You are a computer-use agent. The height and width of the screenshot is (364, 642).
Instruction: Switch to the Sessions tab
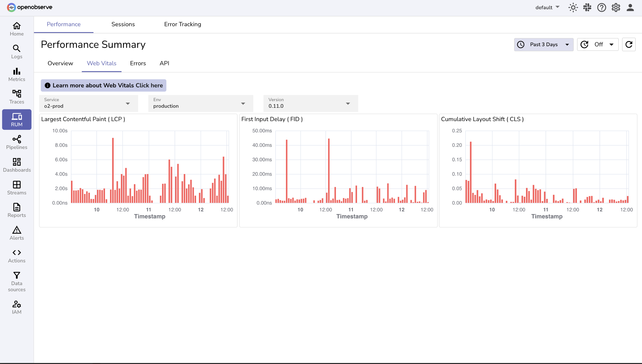(x=123, y=24)
